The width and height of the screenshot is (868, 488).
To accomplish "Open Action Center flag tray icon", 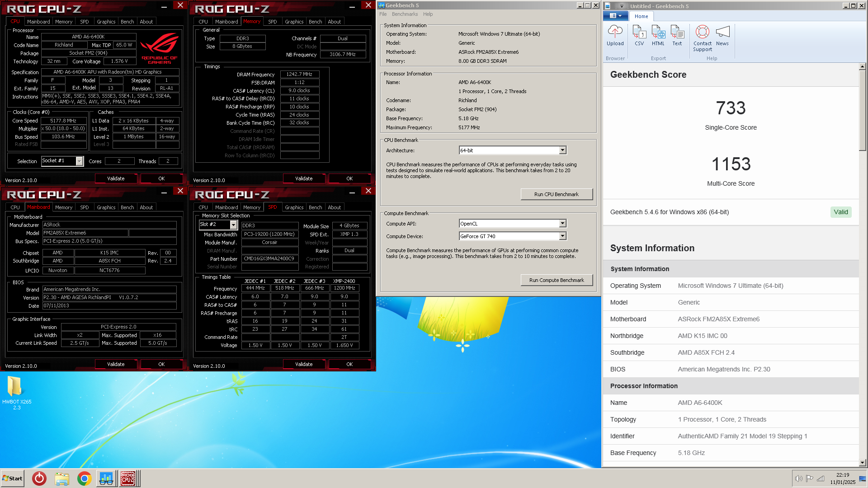I will point(810,479).
